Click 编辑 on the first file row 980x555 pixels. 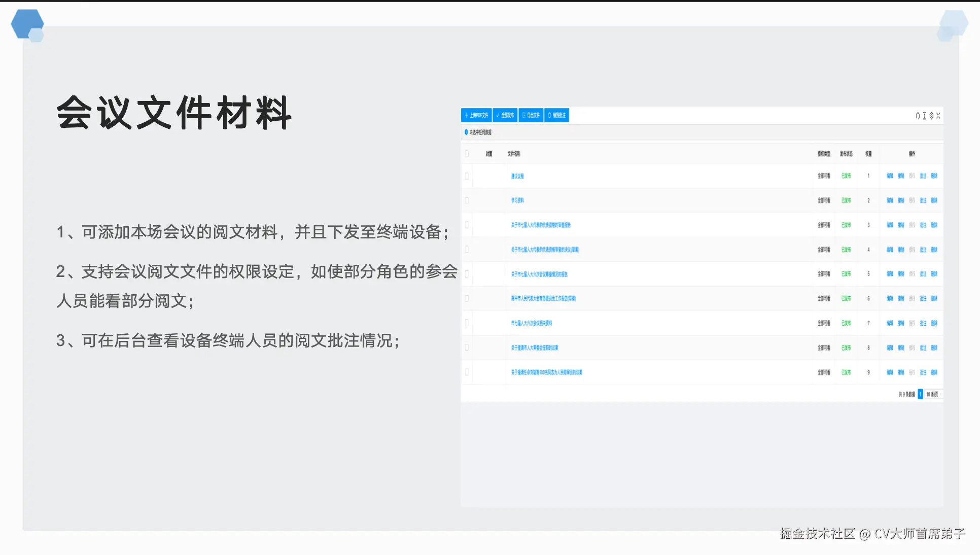pyautogui.click(x=890, y=176)
